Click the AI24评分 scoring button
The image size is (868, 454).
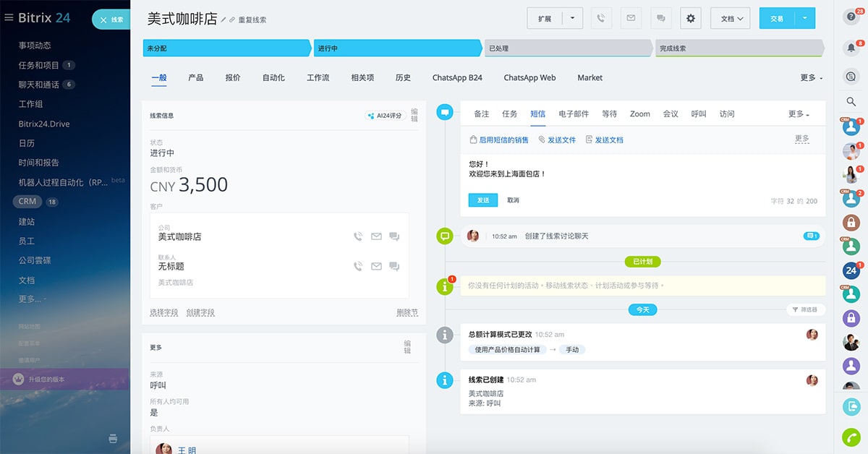pos(384,115)
